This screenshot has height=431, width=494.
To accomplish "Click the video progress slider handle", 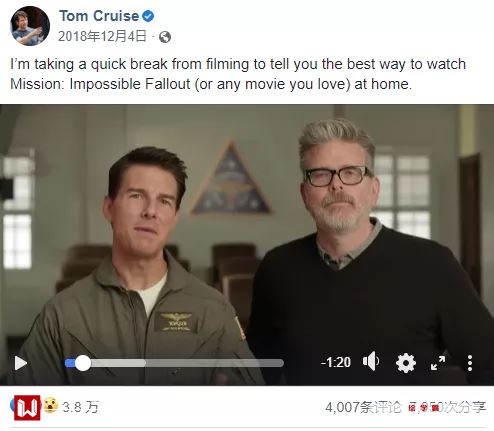I will tap(83, 363).
